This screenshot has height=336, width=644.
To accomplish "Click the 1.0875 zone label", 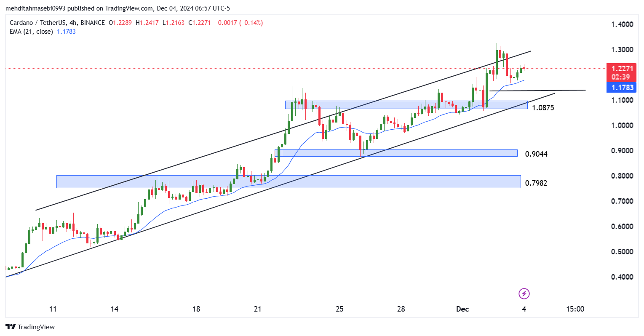I will (543, 108).
